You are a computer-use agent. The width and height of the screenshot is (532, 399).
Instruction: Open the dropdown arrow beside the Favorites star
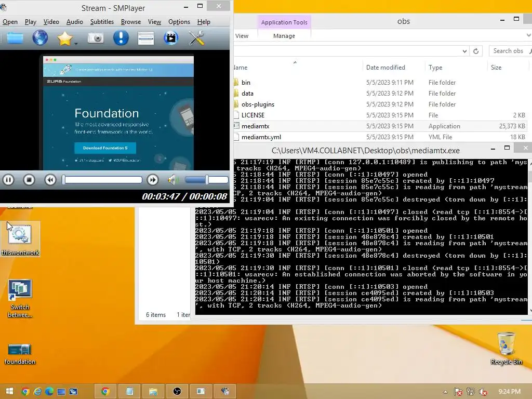(x=76, y=44)
